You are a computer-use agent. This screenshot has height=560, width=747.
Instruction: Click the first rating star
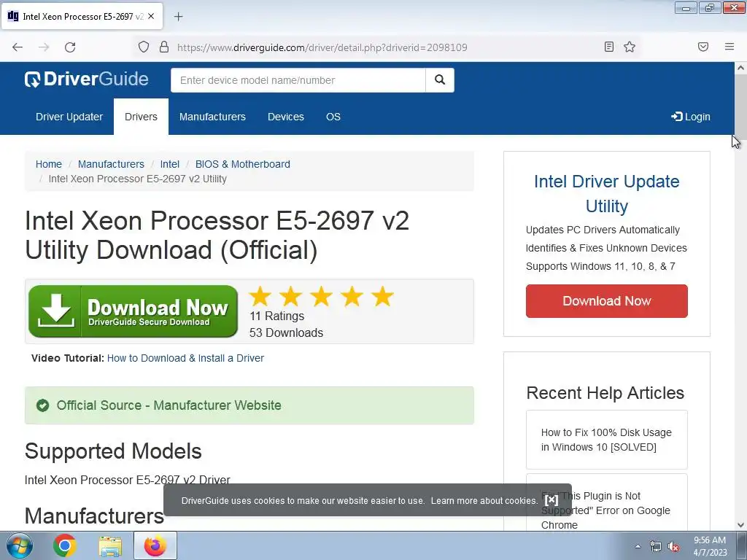point(260,296)
